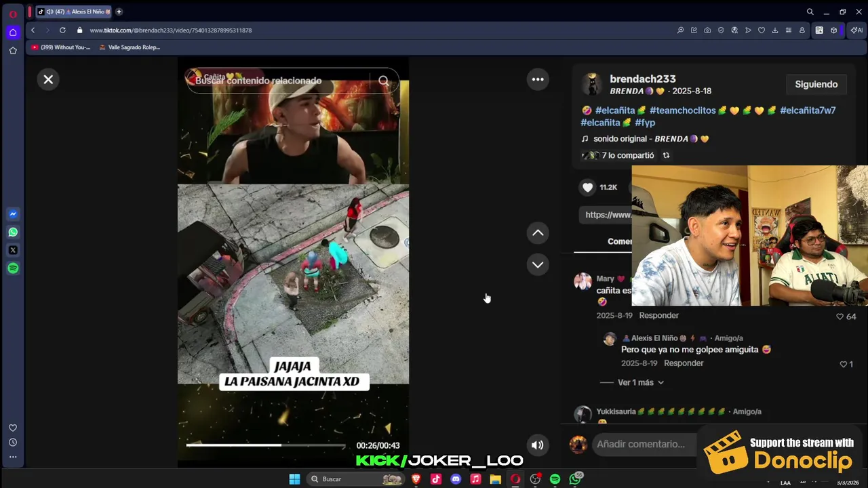Click the browser back arrow
Viewport: 868px width, 488px height.
pos(33,30)
